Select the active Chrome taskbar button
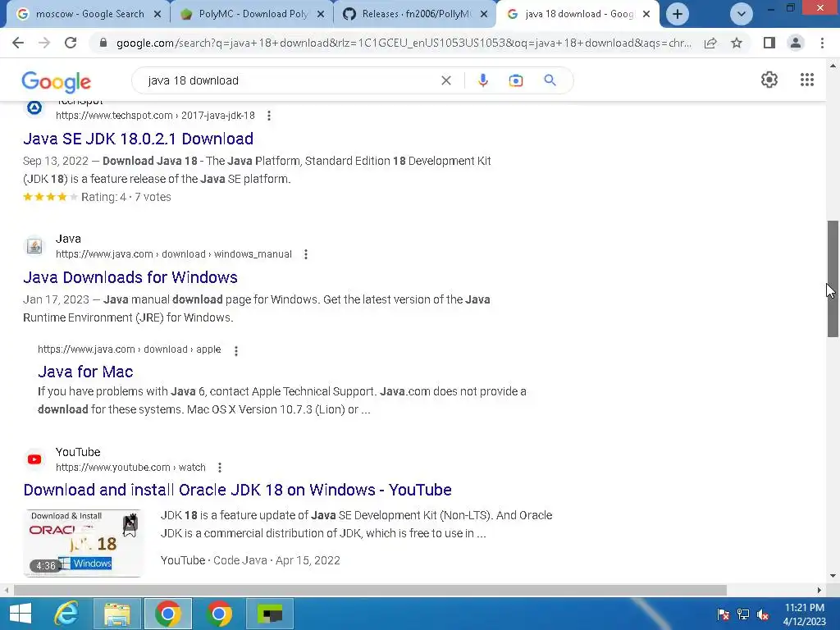This screenshot has width=840, height=630. 168,614
